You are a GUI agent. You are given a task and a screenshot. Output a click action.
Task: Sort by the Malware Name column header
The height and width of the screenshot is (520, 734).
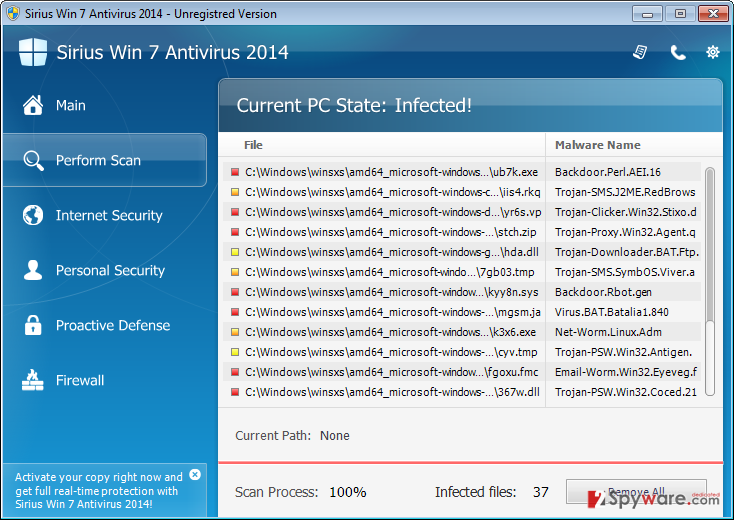597,145
